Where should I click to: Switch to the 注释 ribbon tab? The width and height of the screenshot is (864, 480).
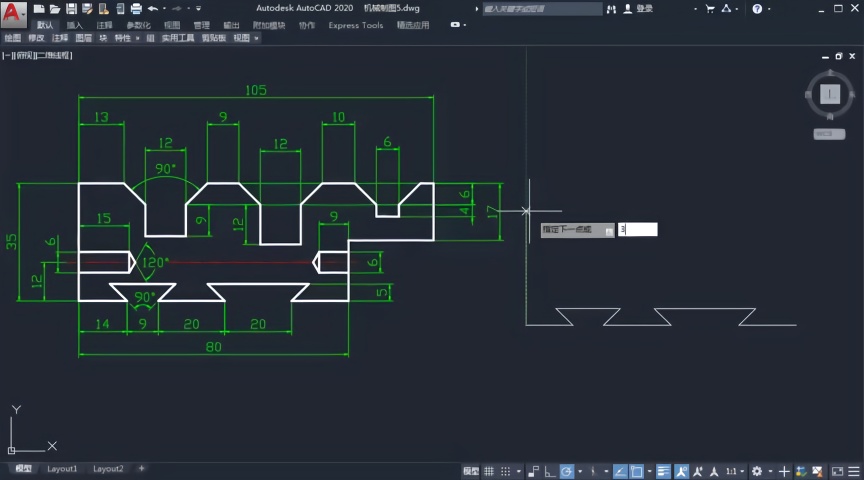point(104,25)
